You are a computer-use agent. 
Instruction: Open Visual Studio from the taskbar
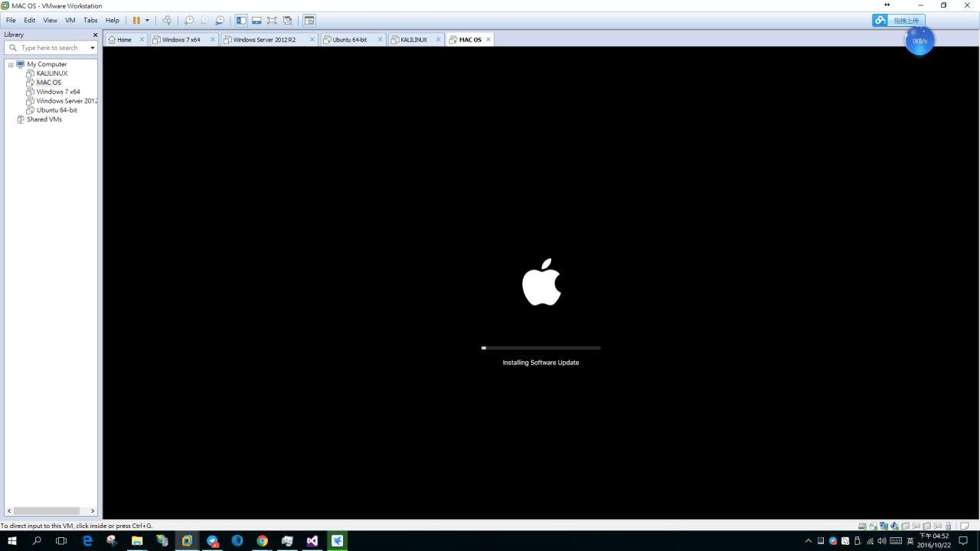point(312,541)
